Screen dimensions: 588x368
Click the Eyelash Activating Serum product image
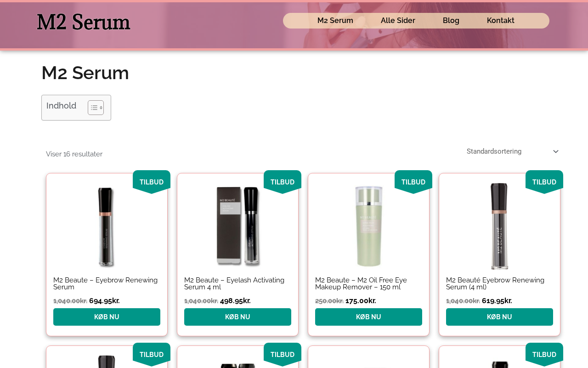coord(237,225)
